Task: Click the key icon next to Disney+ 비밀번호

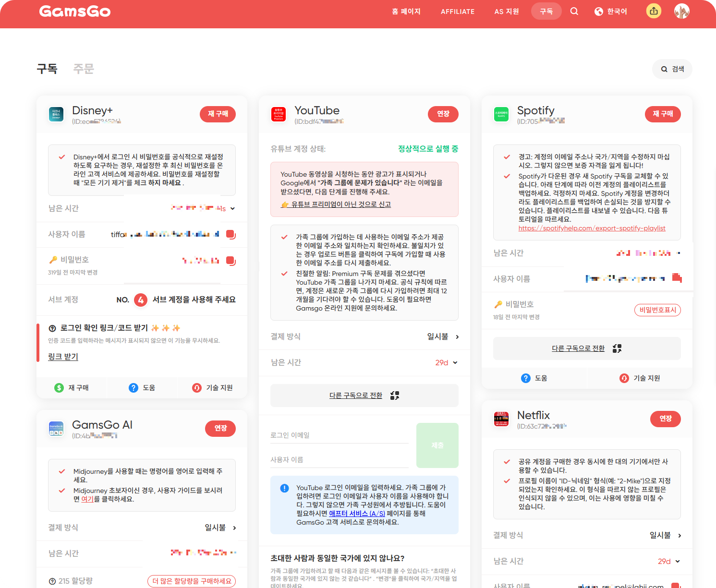Action: pyautogui.click(x=53, y=260)
